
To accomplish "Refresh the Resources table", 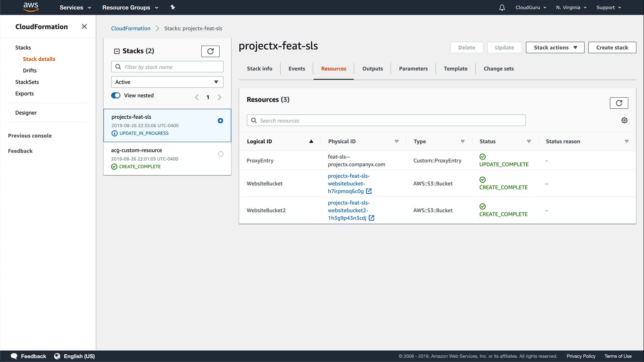I will [619, 103].
